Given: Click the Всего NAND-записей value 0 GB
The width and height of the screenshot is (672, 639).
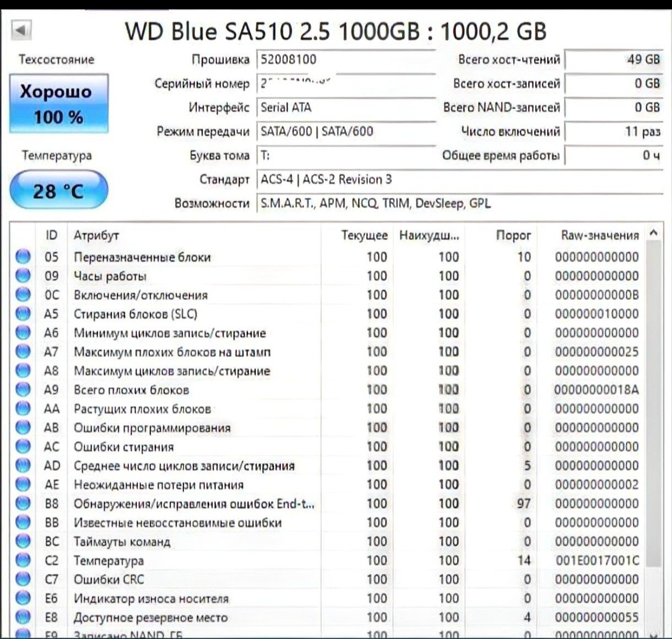Looking at the screenshot, I should click(614, 107).
